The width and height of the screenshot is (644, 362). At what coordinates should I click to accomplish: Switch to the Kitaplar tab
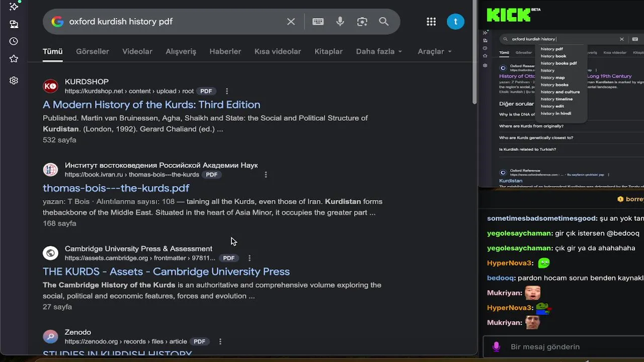(x=329, y=51)
